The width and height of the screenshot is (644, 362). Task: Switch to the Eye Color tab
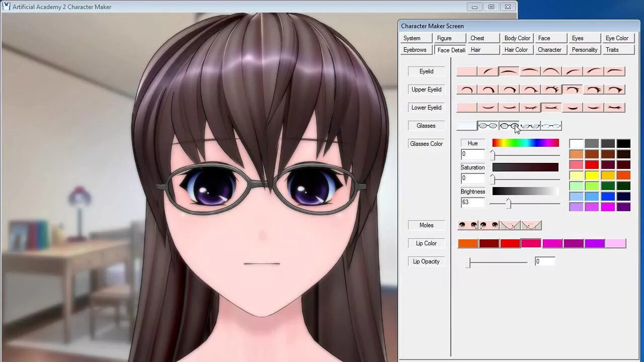(x=619, y=38)
